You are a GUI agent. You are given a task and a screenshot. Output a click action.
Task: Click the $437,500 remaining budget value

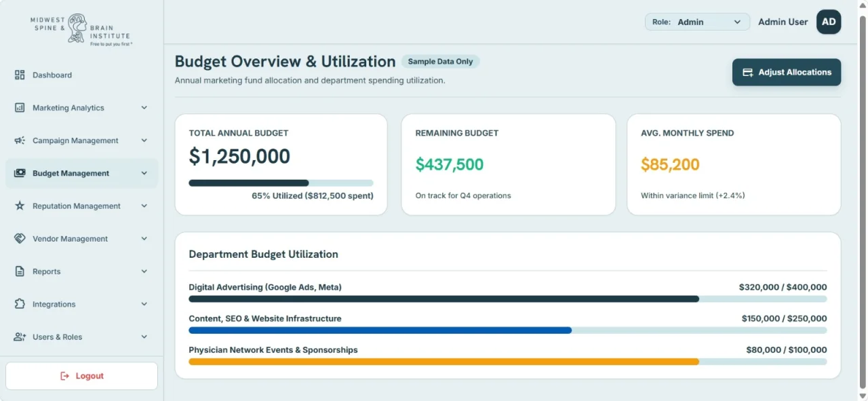coord(450,164)
